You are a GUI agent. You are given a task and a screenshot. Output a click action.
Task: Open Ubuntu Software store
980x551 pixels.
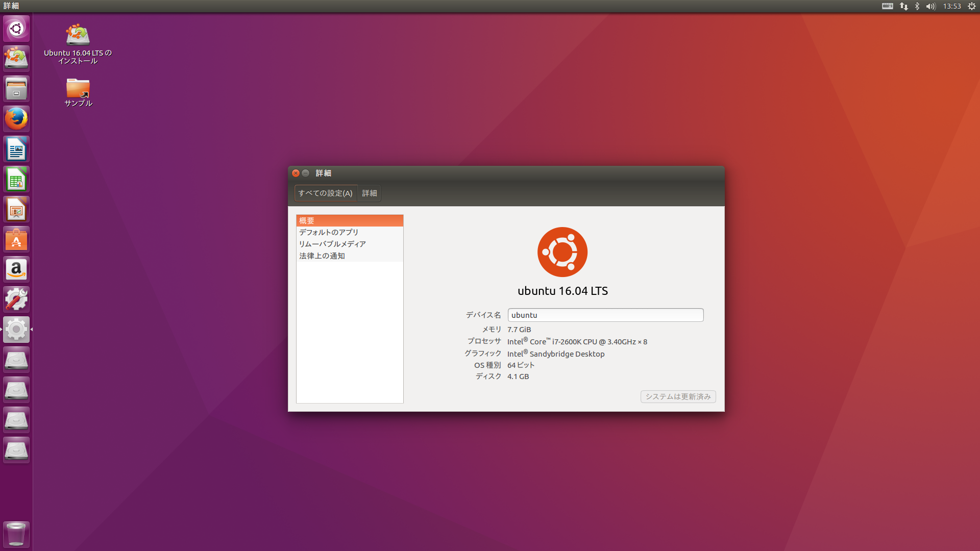click(16, 239)
